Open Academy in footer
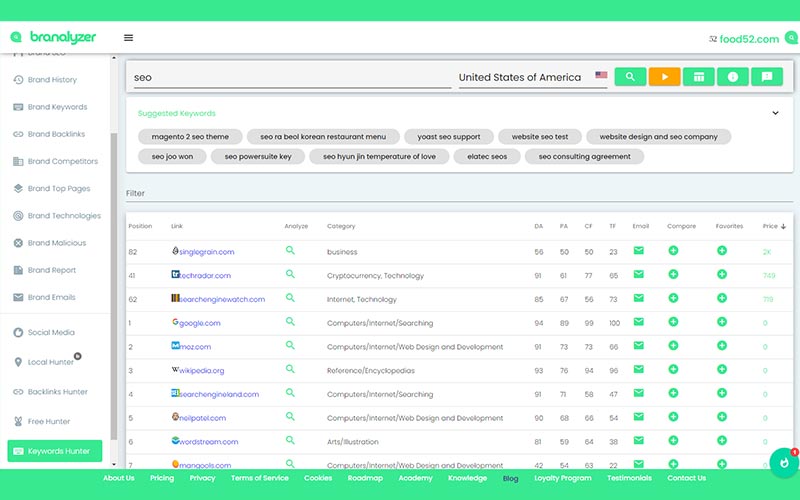The width and height of the screenshot is (800, 500). pos(415,478)
